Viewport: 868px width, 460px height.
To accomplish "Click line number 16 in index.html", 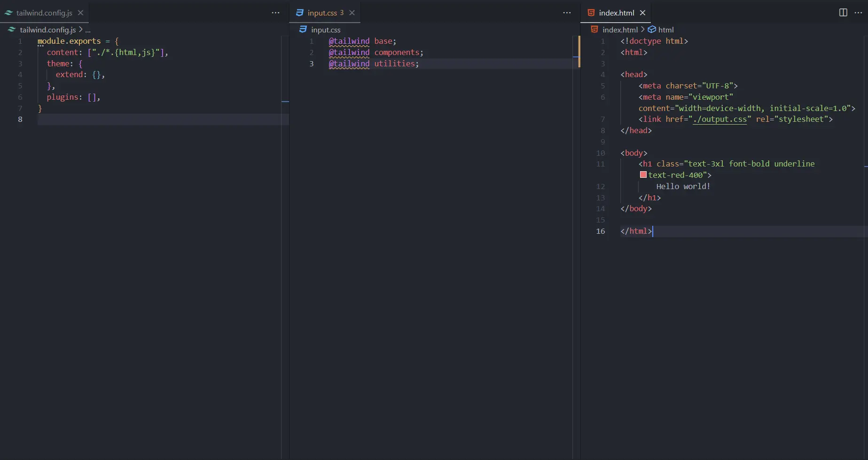I will click(x=601, y=231).
